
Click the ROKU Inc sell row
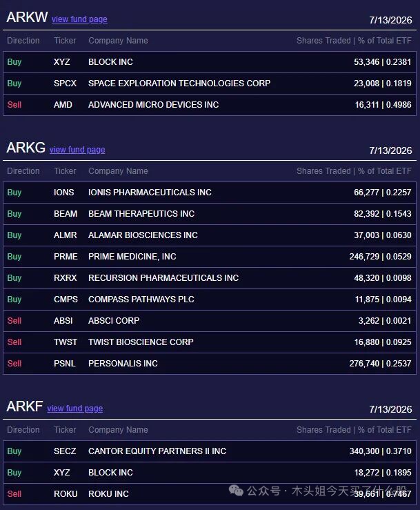[x=210, y=494]
